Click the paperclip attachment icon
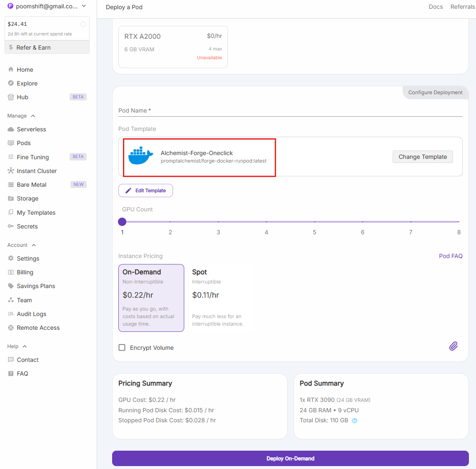The height and width of the screenshot is (469, 476). pos(453,346)
